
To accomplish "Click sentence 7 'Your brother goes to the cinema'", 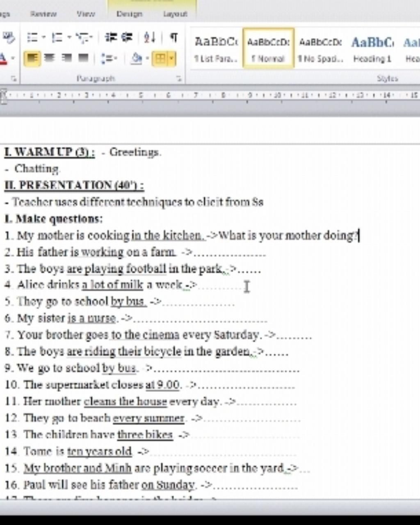I will click(x=158, y=335).
